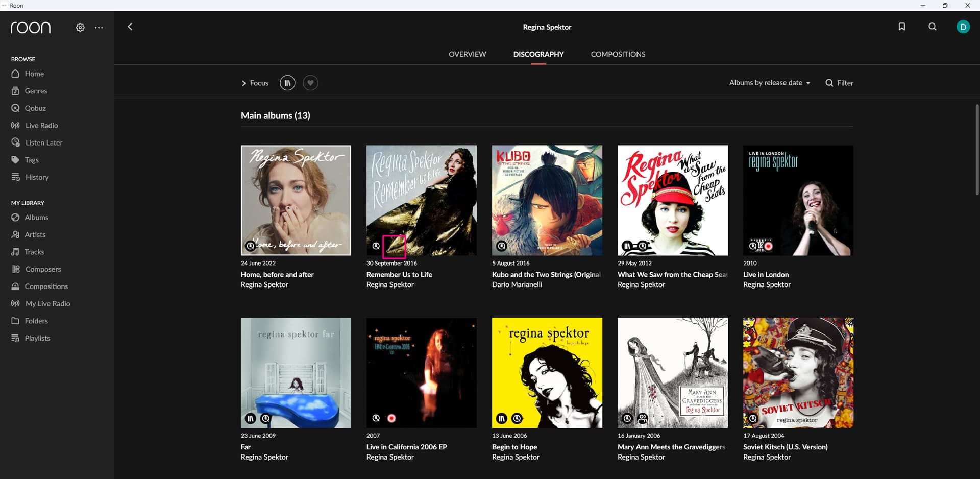Click live record badge on Live in California cover
The image size is (980, 479).
click(391, 419)
